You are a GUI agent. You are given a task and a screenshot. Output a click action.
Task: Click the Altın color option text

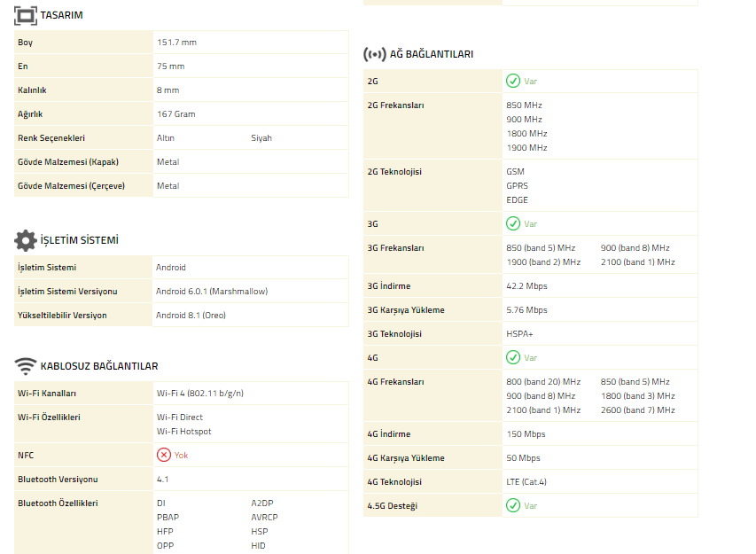pos(166,138)
